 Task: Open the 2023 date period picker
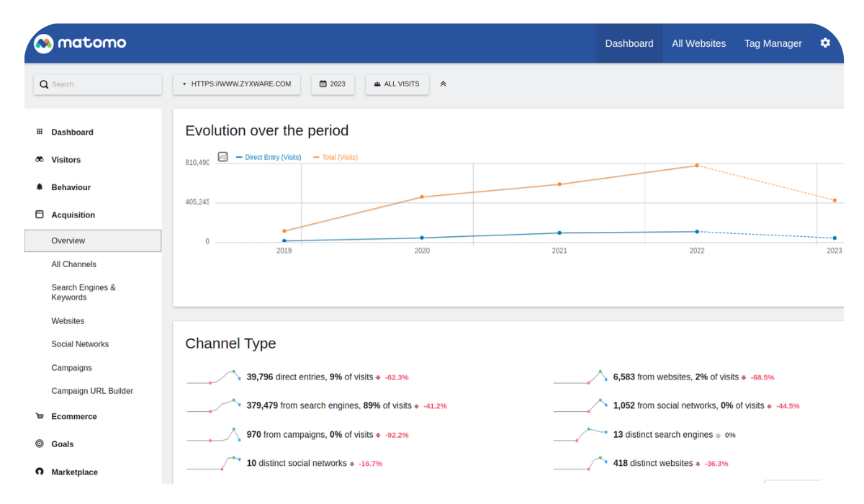pos(332,84)
